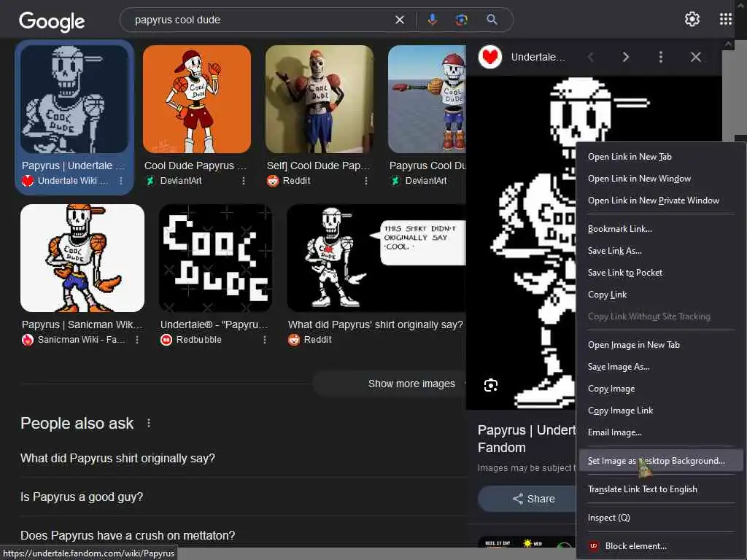Open three-dot menu in preview panel header

coord(660,57)
